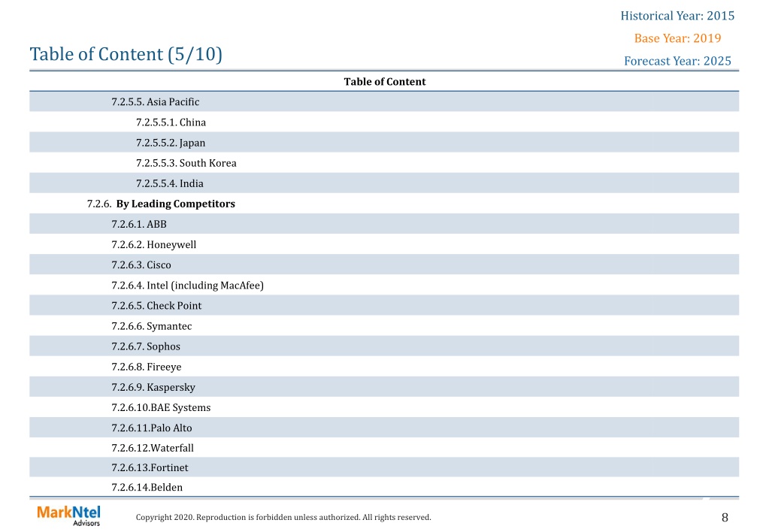Select the '7.2.6.10. BAE Systems' row

(x=384, y=407)
